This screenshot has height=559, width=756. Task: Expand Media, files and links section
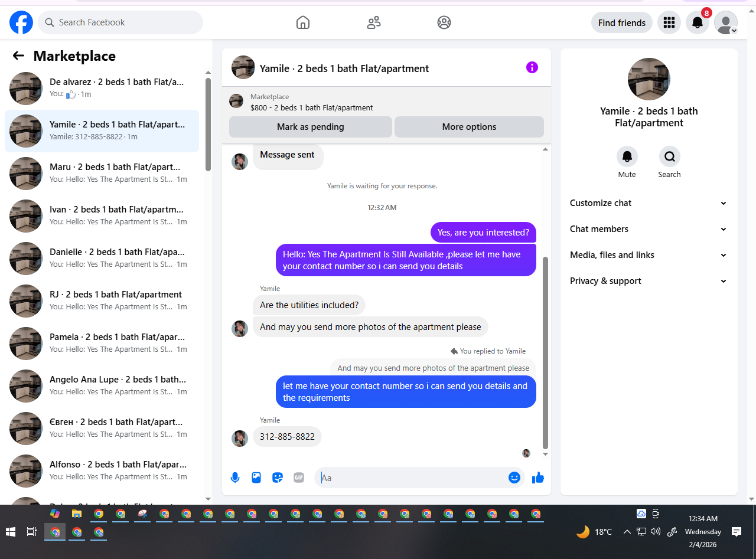tap(649, 255)
